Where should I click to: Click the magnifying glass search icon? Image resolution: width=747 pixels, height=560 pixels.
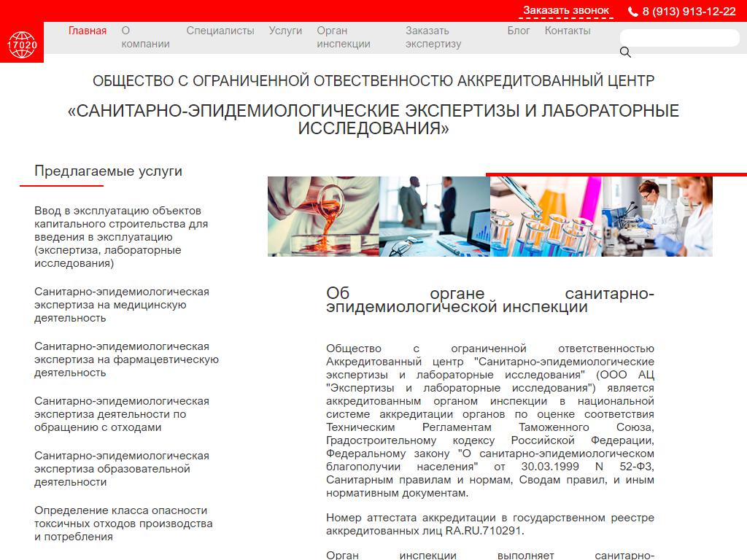[x=625, y=52]
